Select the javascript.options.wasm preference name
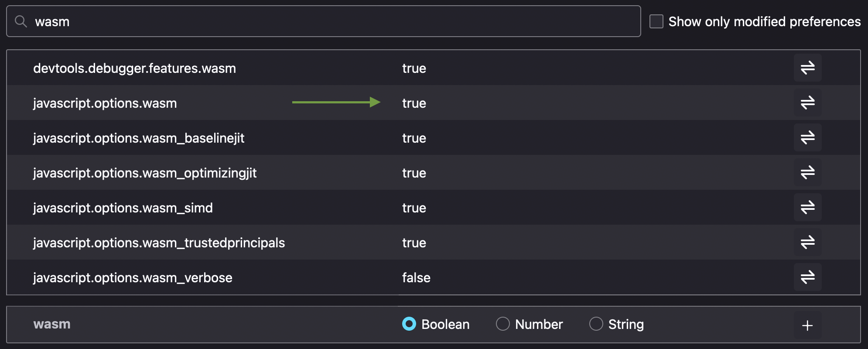868x349 pixels. [105, 103]
